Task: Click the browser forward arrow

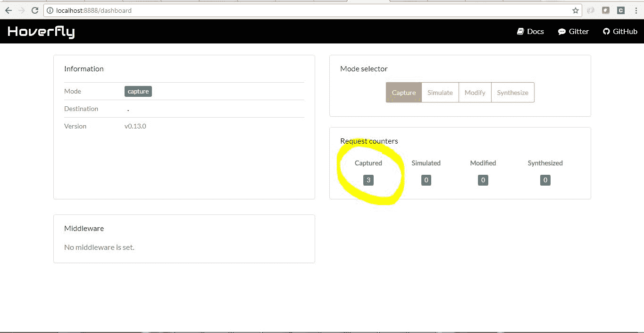Action: 21,10
